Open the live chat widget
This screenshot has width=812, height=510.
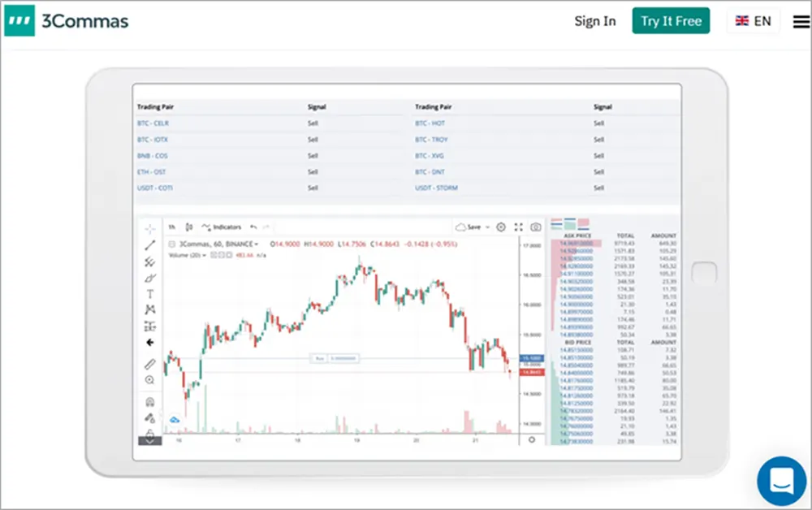[781, 481]
